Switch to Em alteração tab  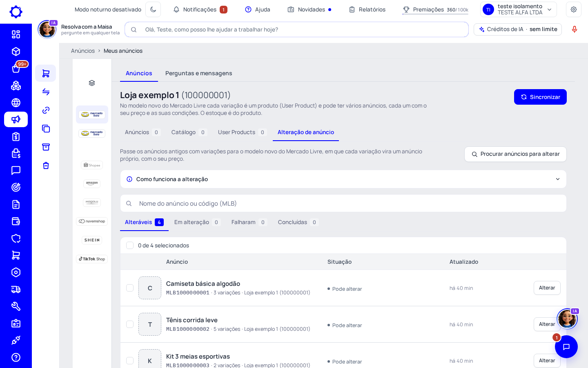coord(197,222)
